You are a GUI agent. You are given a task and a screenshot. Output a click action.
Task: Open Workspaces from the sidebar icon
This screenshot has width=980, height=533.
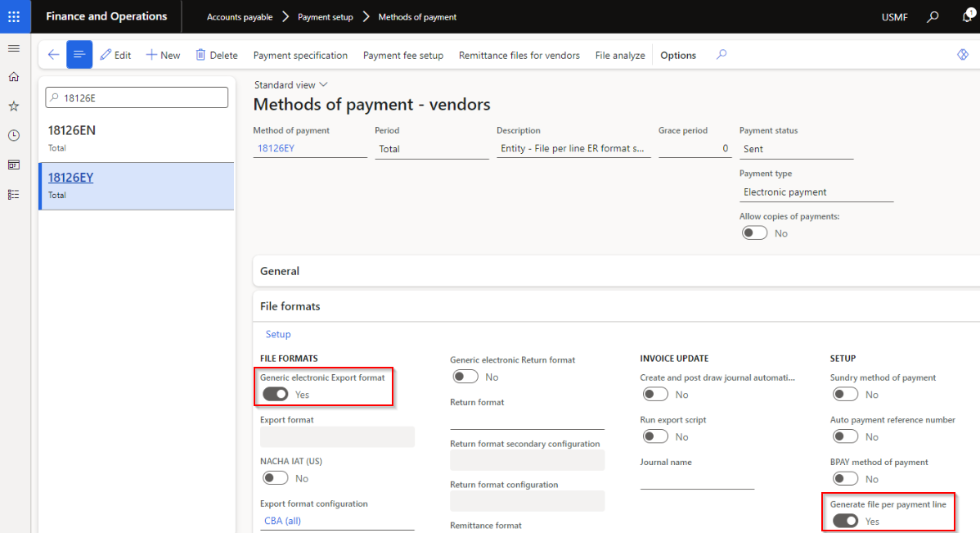[13, 165]
